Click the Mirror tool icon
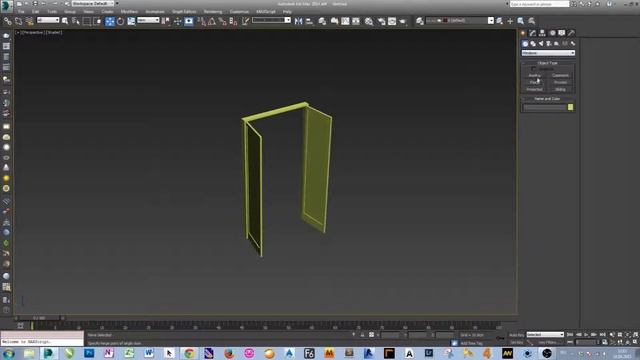The height and width of the screenshot is (360, 640). [298, 21]
